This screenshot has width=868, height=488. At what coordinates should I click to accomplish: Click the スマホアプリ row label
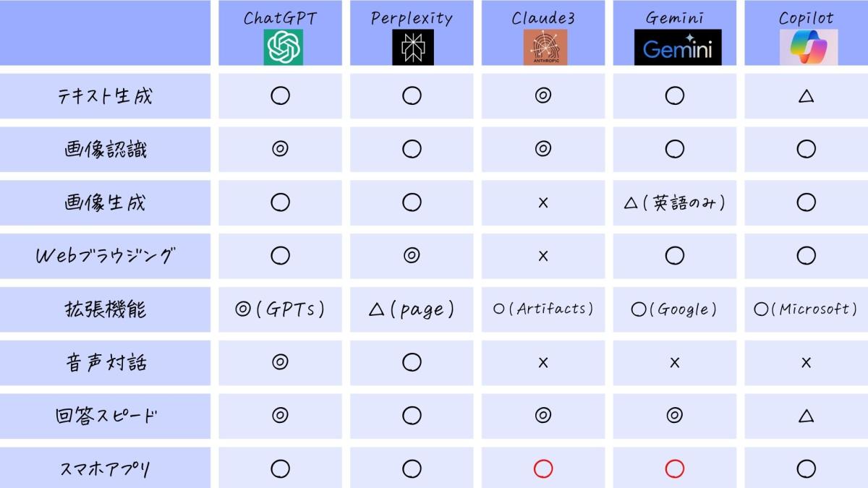(106, 469)
